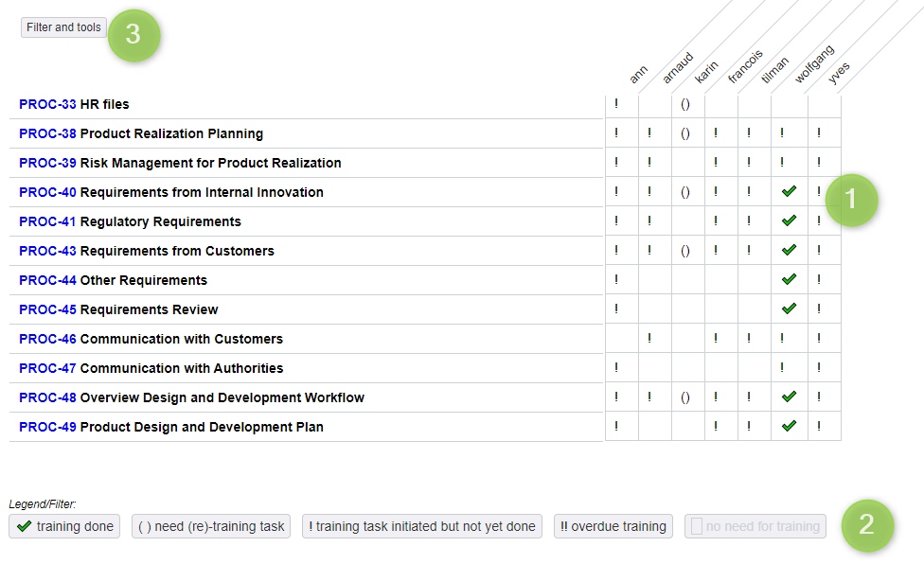Image resolution: width=924 pixels, height=582 pixels.
Task: Click green checkmark for PROC-40 under wolfgang
Action: [789, 191]
